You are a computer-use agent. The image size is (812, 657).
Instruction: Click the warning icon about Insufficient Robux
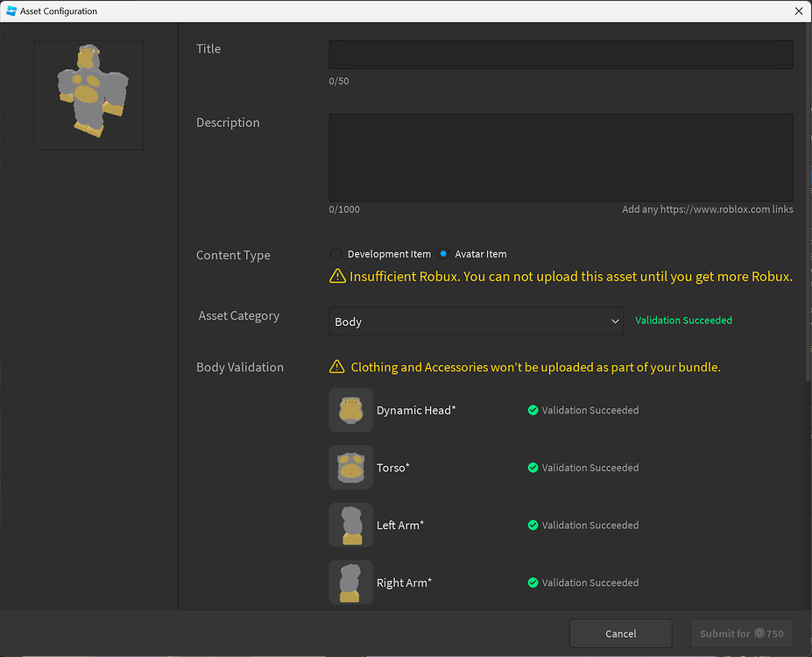337,276
